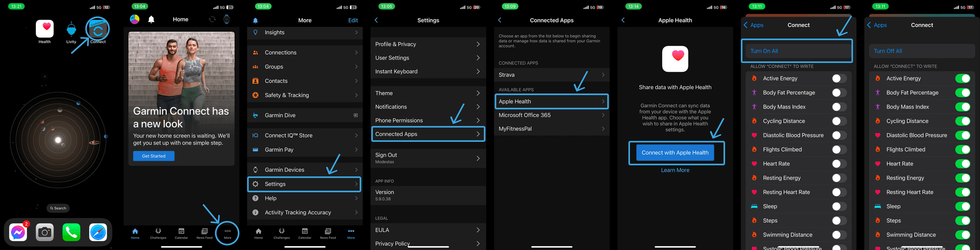980x250 pixels.
Task: Open the Camera app in dock
Action: pyautogui.click(x=45, y=232)
